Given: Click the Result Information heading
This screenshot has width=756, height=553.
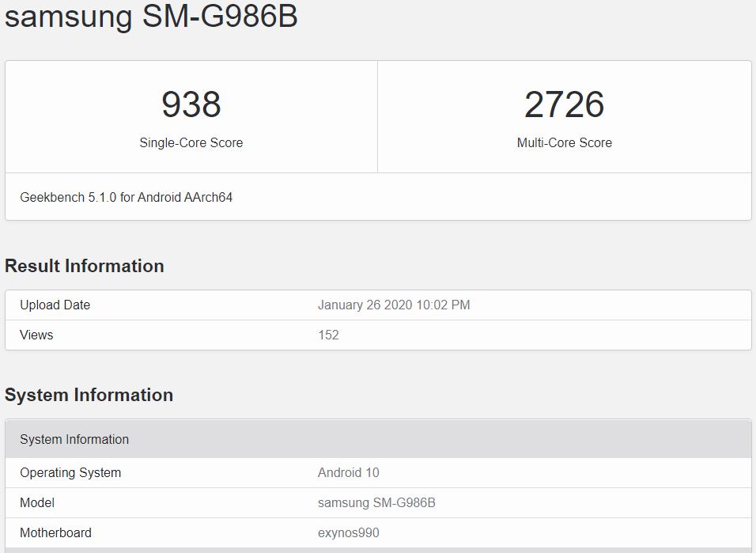Looking at the screenshot, I should coord(85,266).
